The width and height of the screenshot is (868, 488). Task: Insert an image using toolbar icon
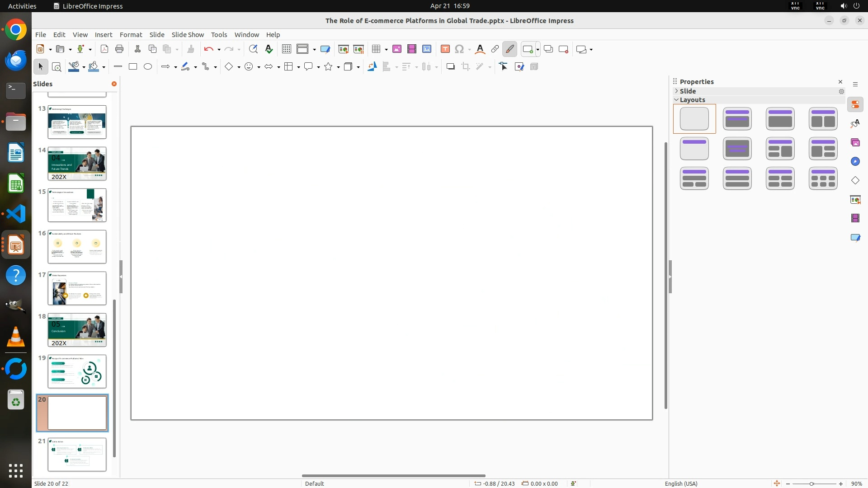coord(397,49)
